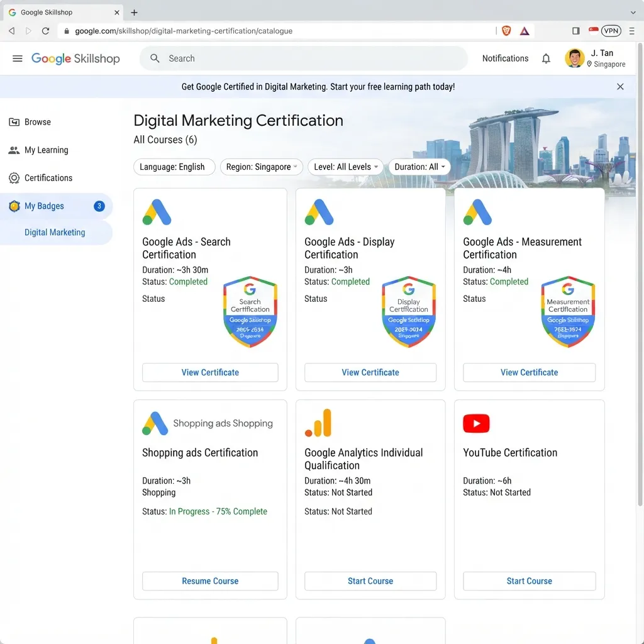Click the Search input field
Image resolution: width=644 pixels, height=644 pixels.
pyautogui.click(x=304, y=58)
